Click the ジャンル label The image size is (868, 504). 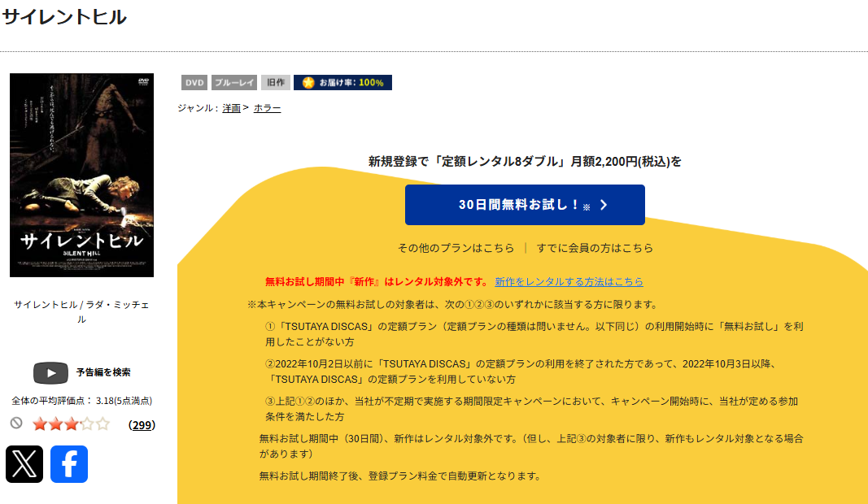(x=198, y=108)
